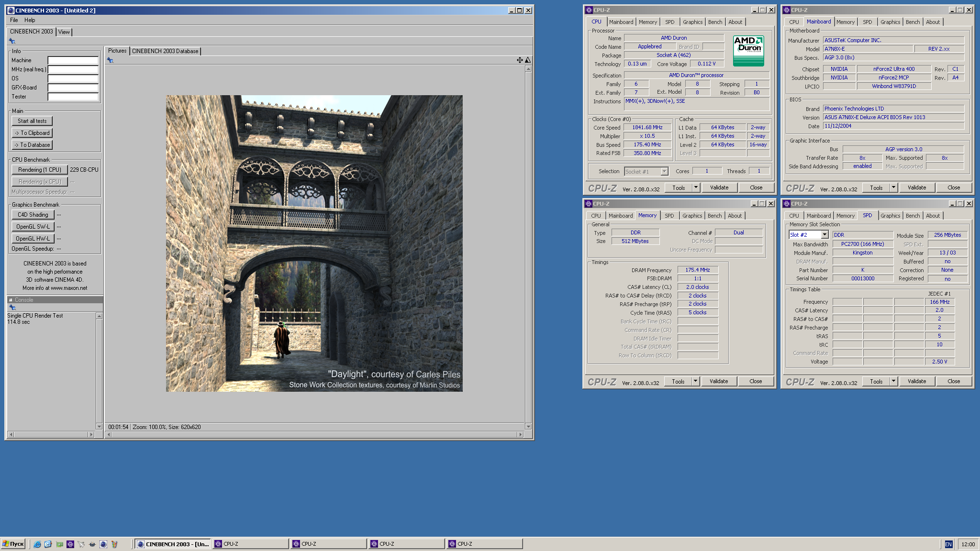This screenshot has height=551, width=980.
Task: Collapse the Console panel with its header icon
Action: point(11,300)
